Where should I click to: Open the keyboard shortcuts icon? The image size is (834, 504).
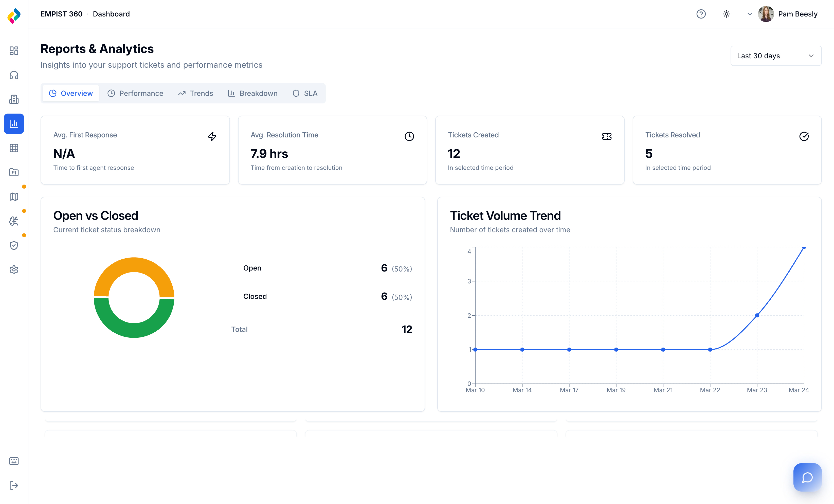tap(14, 461)
